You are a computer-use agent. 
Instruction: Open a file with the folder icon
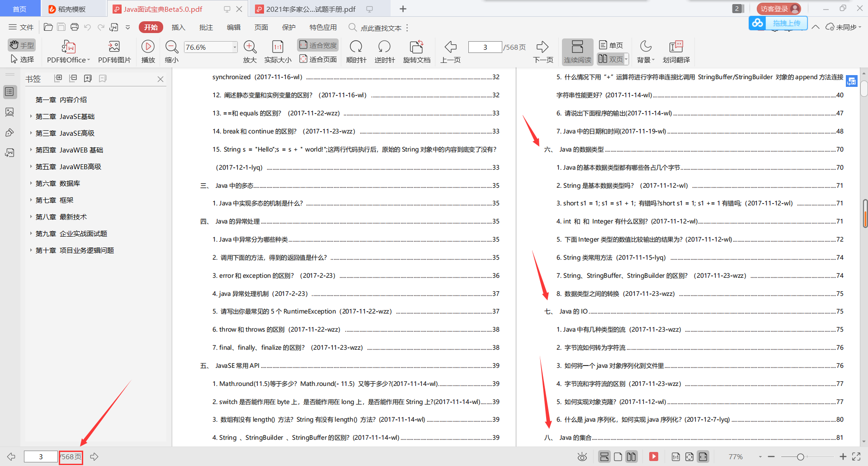(x=48, y=27)
